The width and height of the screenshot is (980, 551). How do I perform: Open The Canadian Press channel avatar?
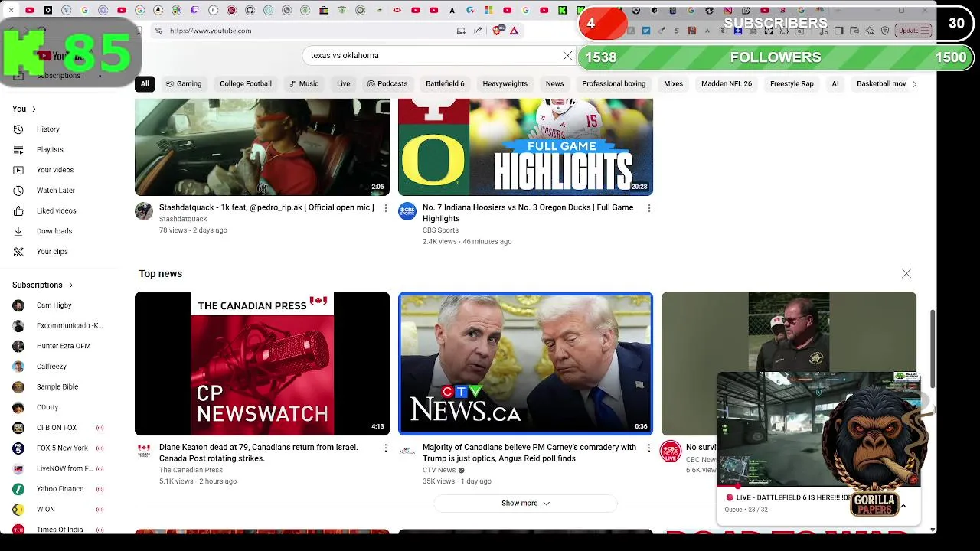coord(144,451)
